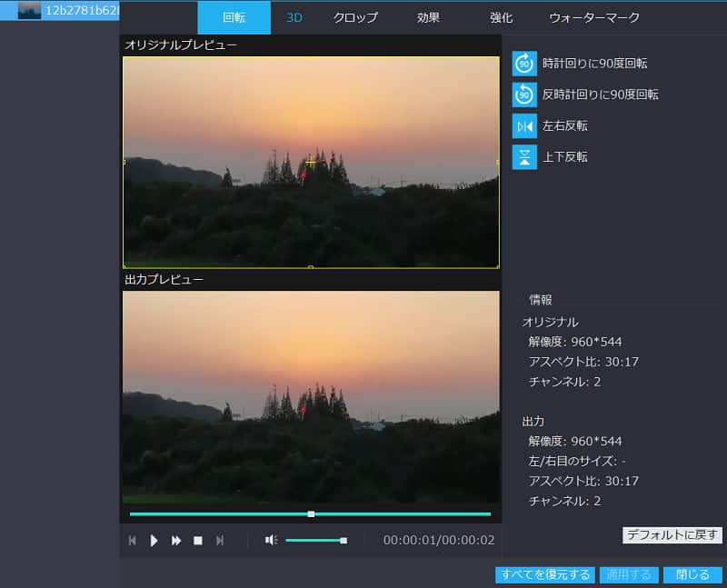Switch to the 効果 (Effects) tab
Screen dimensions: 727x588
pyautogui.click(x=426, y=16)
